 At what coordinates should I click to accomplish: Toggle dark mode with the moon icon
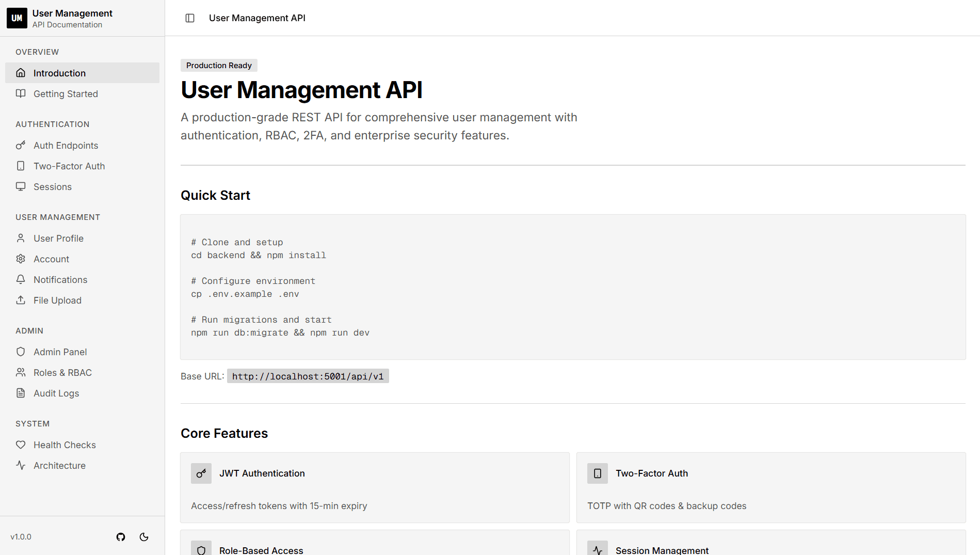(x=143, y=537)
